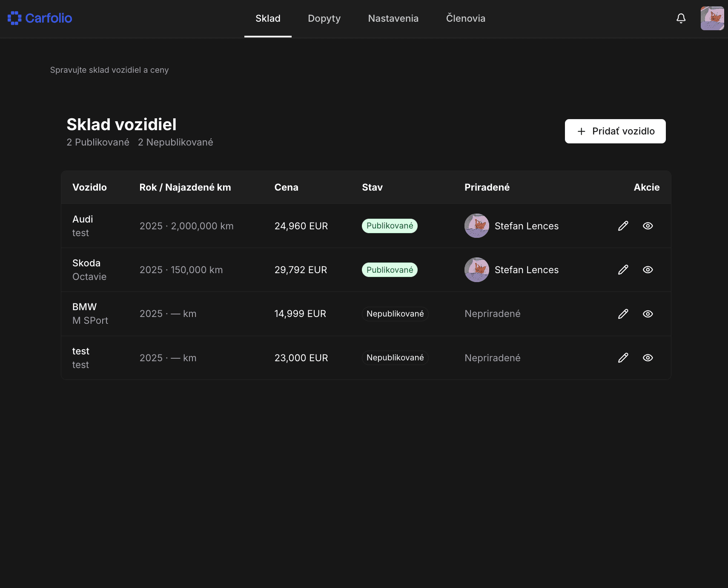Click the Publikované badge on Audi row
Screen dimensions: 728x588
(x=390, y=226)
